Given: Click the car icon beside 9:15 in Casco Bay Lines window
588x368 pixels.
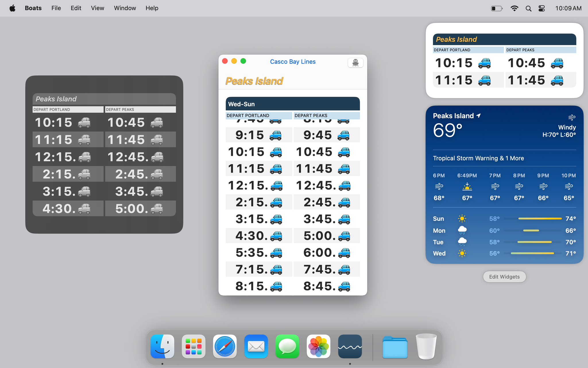Looking at the screenshot, I should pos(275,135).
